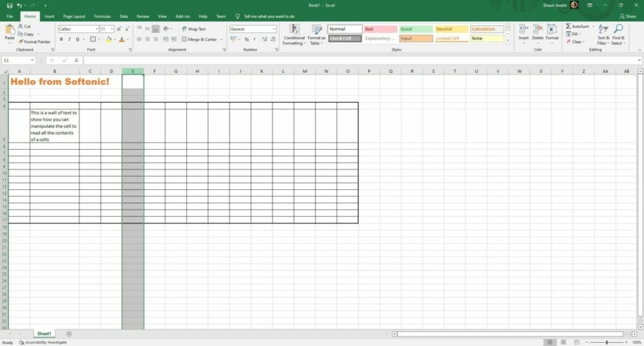Toggle Middle Align vertical alignment
Image resolution: width=644 pixels, height=346 pixels.
click(147, 29)
